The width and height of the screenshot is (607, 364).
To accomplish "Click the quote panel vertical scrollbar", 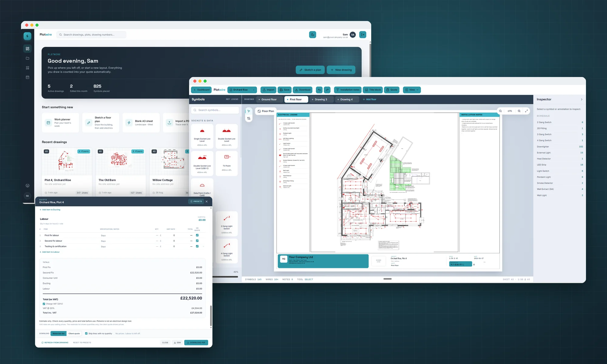I will tap(211, 315).
